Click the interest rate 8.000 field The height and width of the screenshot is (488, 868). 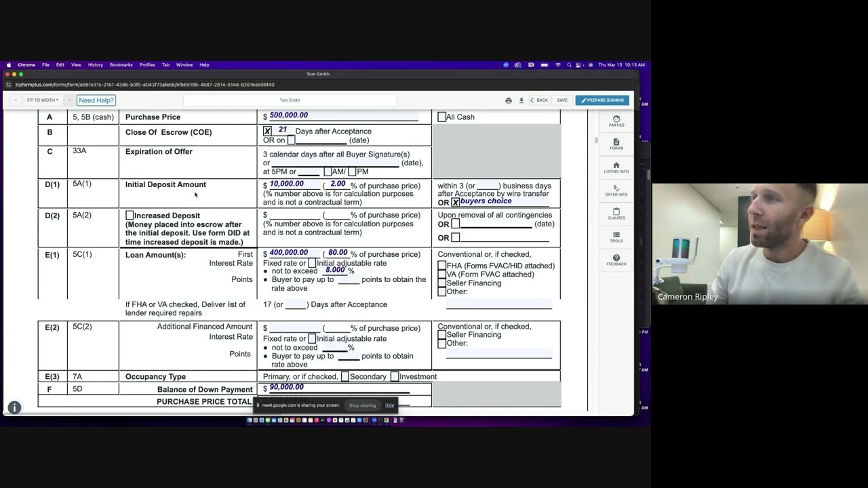[335, 270]
